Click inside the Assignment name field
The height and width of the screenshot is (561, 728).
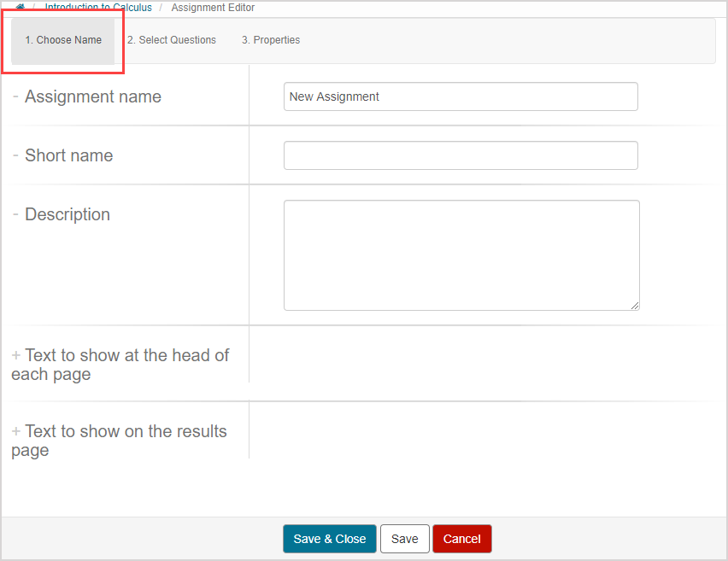tap(461, 96)
